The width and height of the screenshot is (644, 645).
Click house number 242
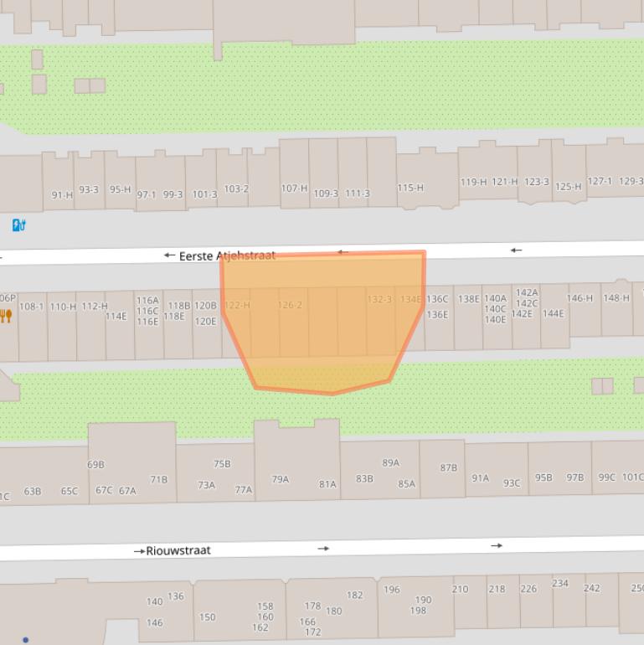click(592, 588)
